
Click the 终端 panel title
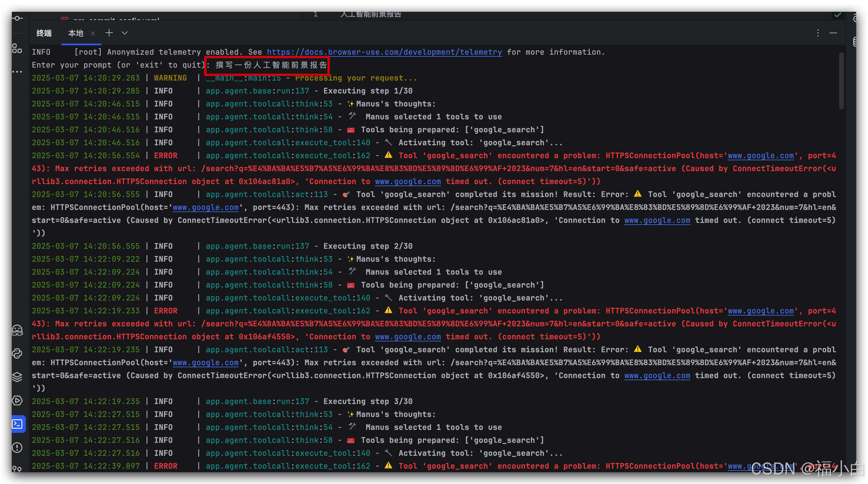click(x=44, y=33)
